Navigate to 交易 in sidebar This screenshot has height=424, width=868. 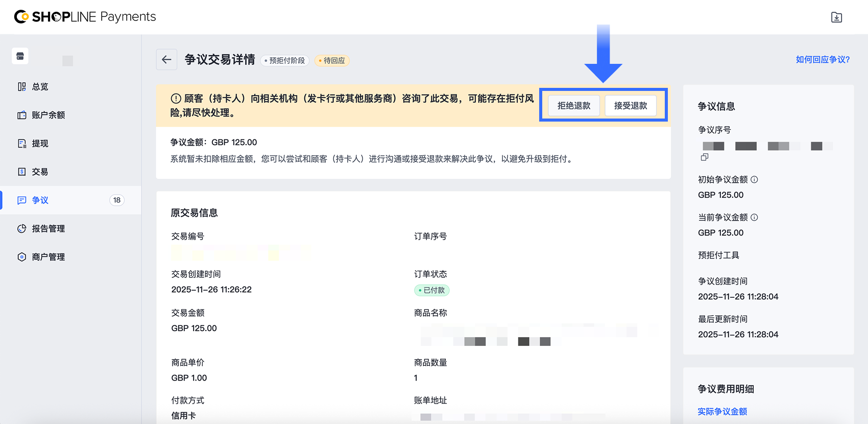click(40, 172)
